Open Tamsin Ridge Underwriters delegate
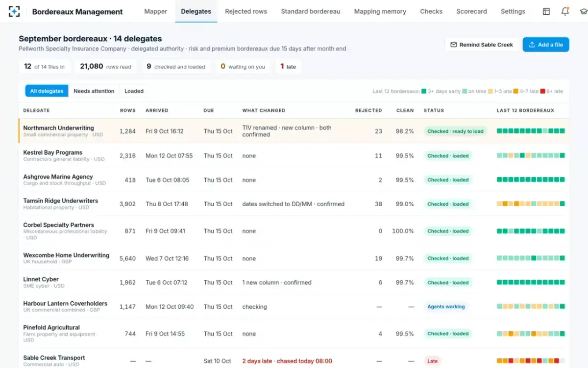588x368 pixels. pyautogui.click(x=61, y=201)
